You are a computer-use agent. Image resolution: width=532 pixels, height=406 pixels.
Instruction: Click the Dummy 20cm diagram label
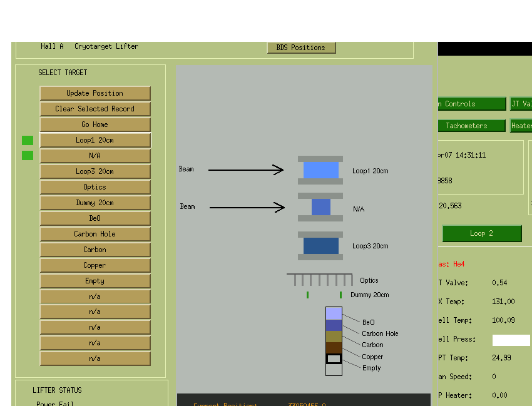(370, 295)
